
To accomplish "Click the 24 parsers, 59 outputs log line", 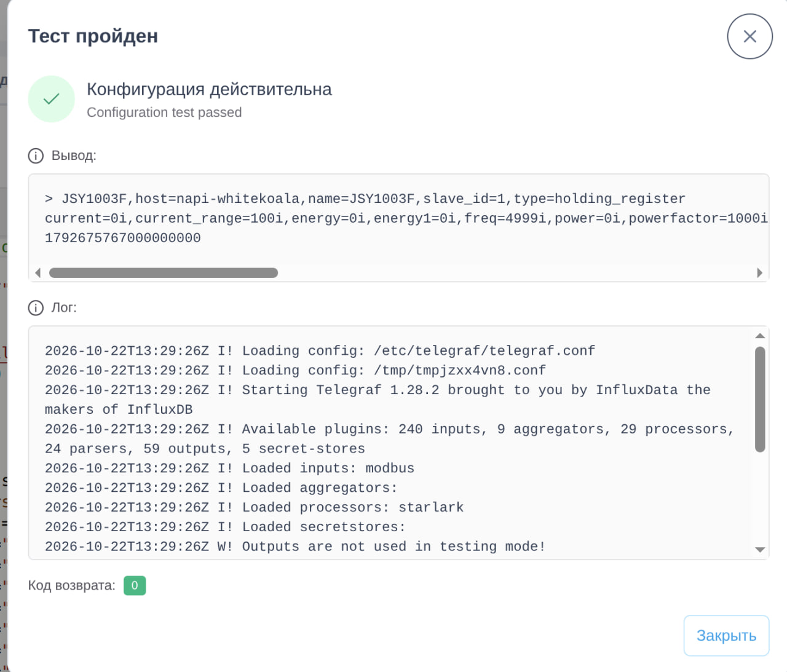I will 205,449.
